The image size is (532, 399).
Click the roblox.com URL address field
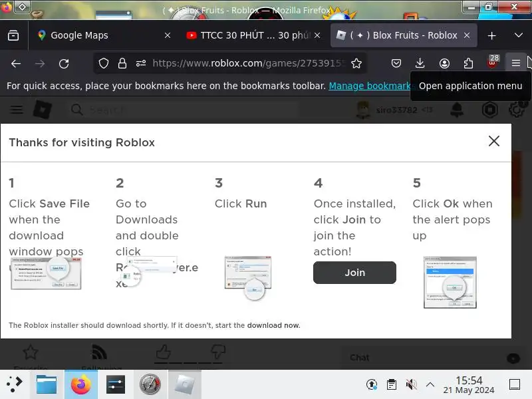coord(248,63)
